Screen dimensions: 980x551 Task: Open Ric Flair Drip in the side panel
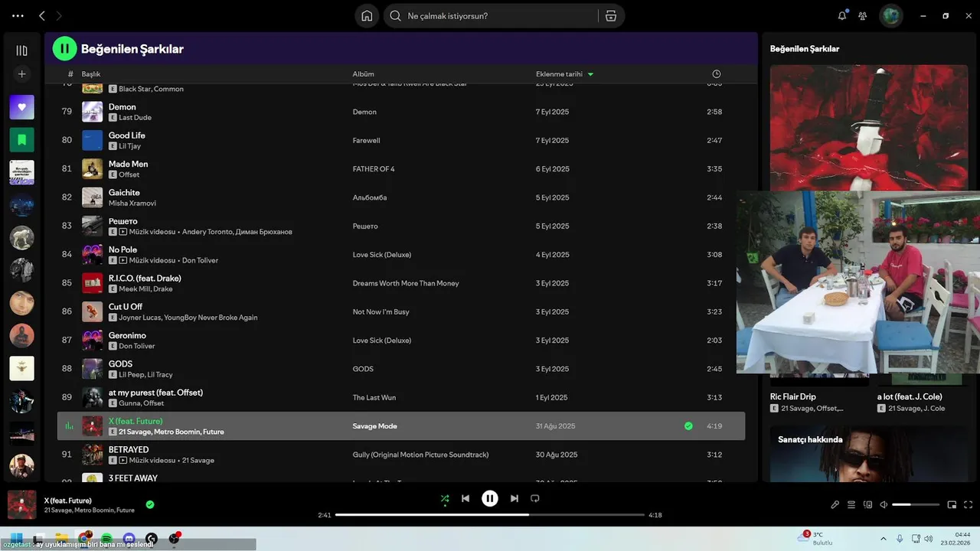click(x=793, y=396)
